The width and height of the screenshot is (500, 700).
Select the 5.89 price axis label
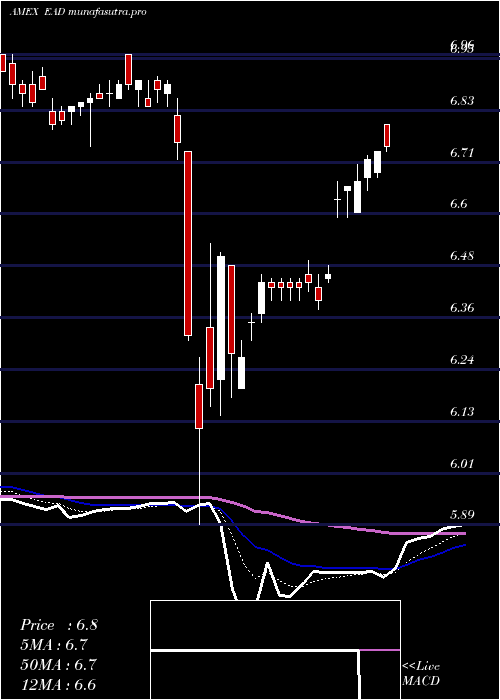462,515
